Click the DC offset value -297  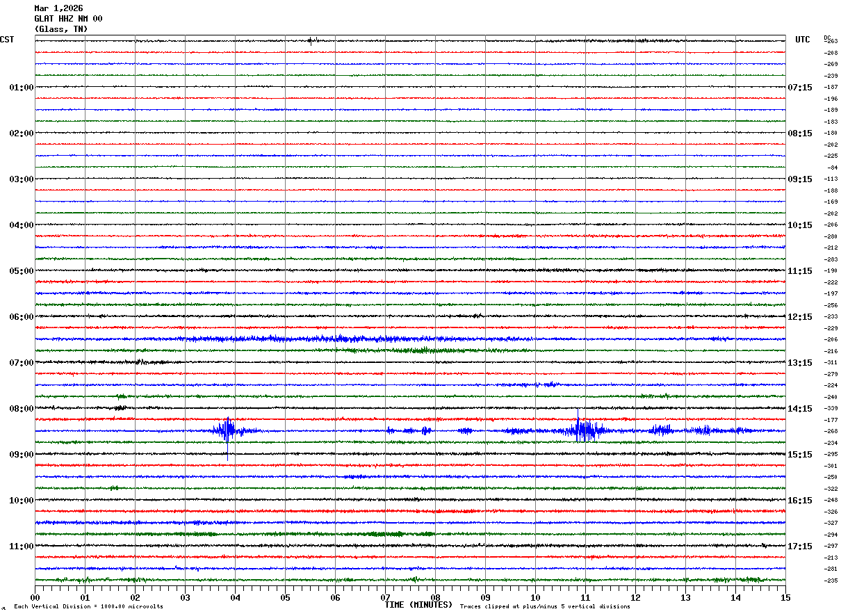pyautogui.click(x=831, y=546)
